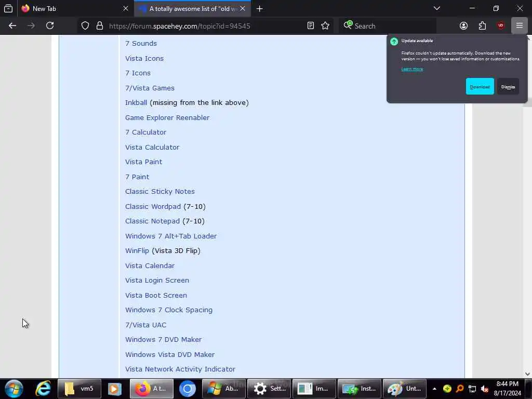The height and width of the screenshot is (399, 532).
Task: Open the 7 Calculator link
Action: pyautogui.click(x=145, y=132)
